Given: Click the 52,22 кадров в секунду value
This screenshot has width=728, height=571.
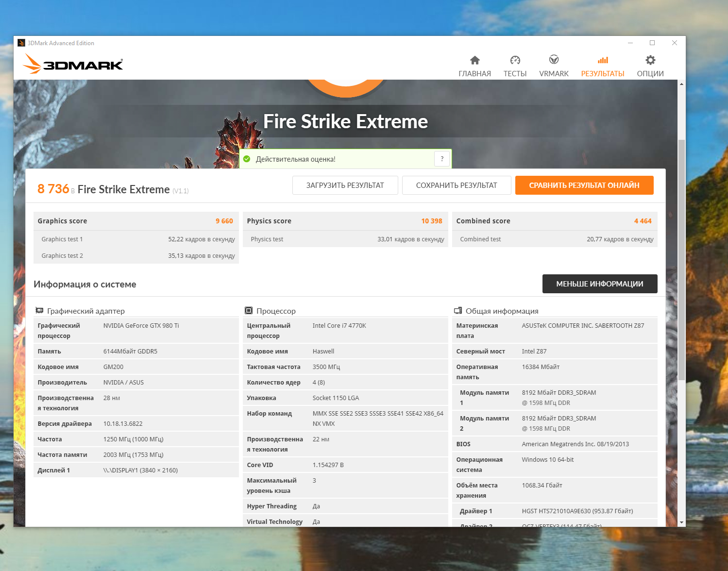Looking at the screenshot, I should click(x=202, y=239).
